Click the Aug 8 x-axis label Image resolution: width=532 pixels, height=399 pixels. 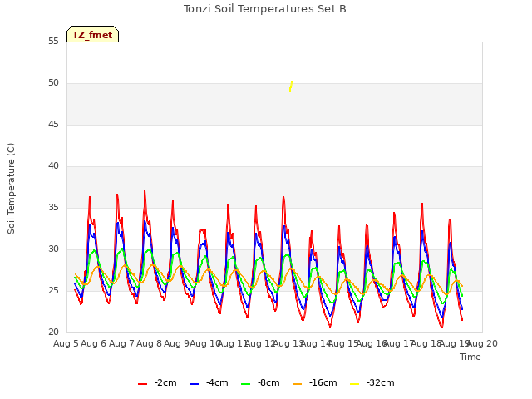tap(149, 343)
